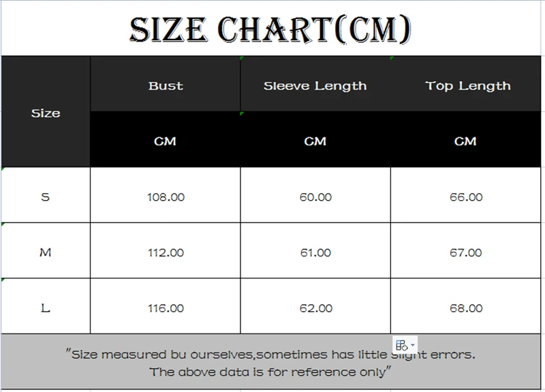Click the 108.00 bust value cell
This screenshot has height=392, width=545.
[166, 197]
